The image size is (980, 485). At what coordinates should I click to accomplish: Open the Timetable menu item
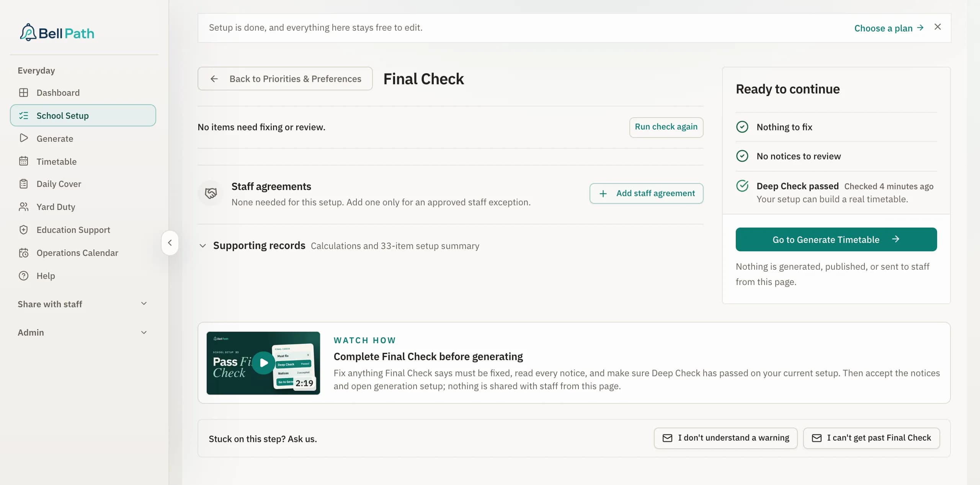tap(83, 161)
